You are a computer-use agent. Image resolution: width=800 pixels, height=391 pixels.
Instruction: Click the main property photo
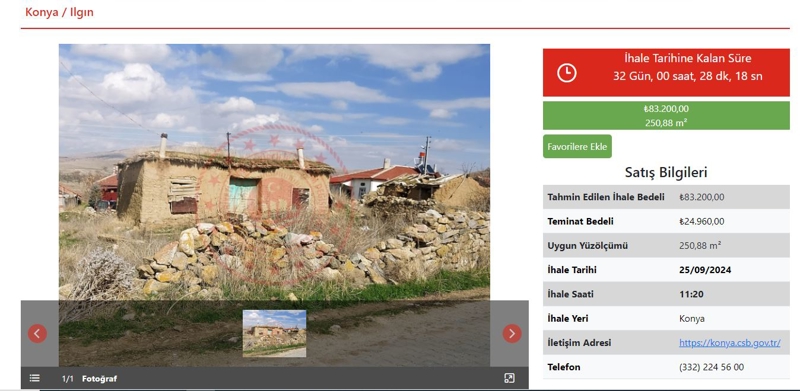pyautogui.click(x=274, y=172)
